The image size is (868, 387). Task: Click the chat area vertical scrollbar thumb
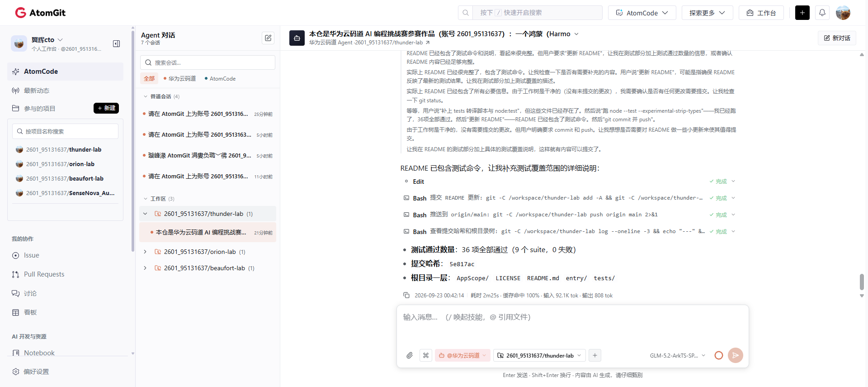(x=862, y=282)
